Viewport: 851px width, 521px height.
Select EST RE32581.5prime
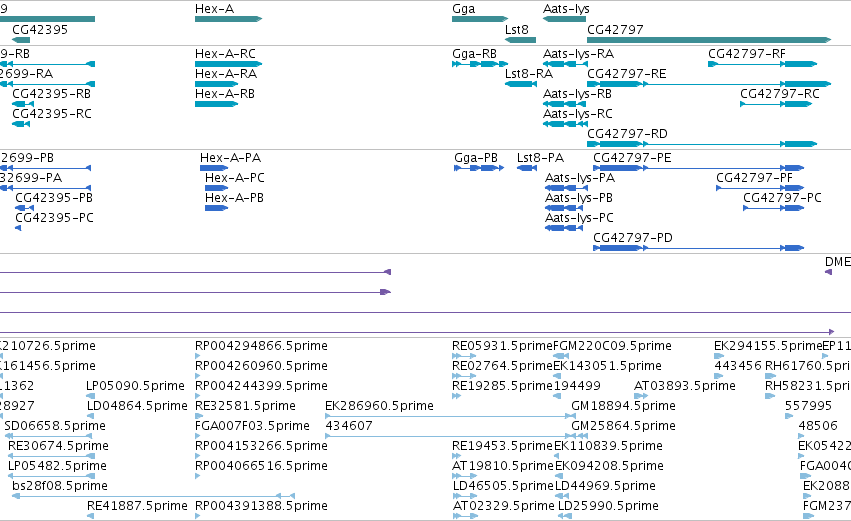(x=245, y=406)
